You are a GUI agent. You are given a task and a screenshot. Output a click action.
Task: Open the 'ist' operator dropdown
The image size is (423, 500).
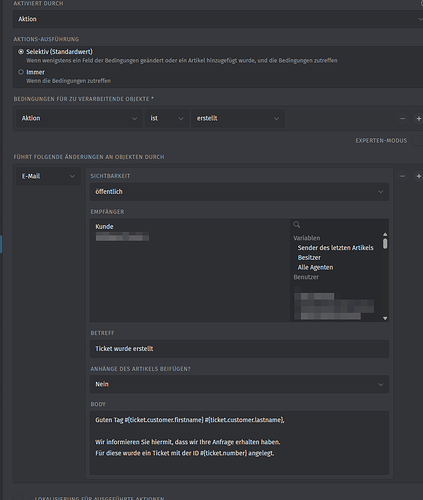coord(167,118)
